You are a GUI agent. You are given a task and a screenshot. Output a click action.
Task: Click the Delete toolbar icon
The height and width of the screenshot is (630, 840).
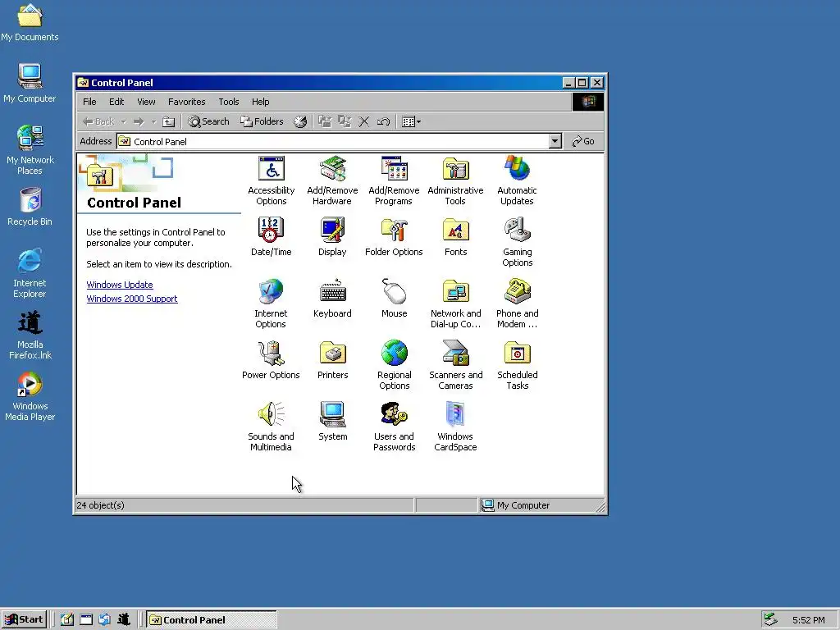363,121
